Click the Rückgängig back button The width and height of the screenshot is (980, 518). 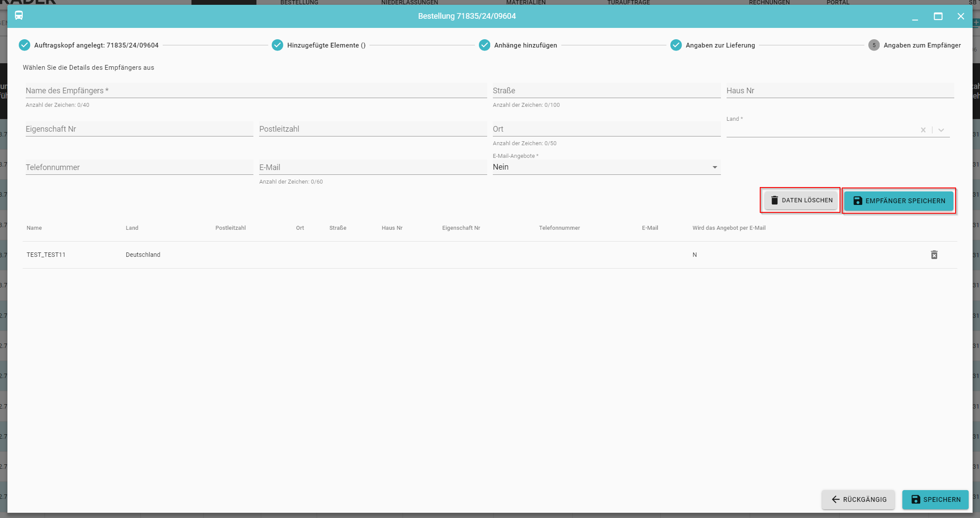(x=858, y=499)
